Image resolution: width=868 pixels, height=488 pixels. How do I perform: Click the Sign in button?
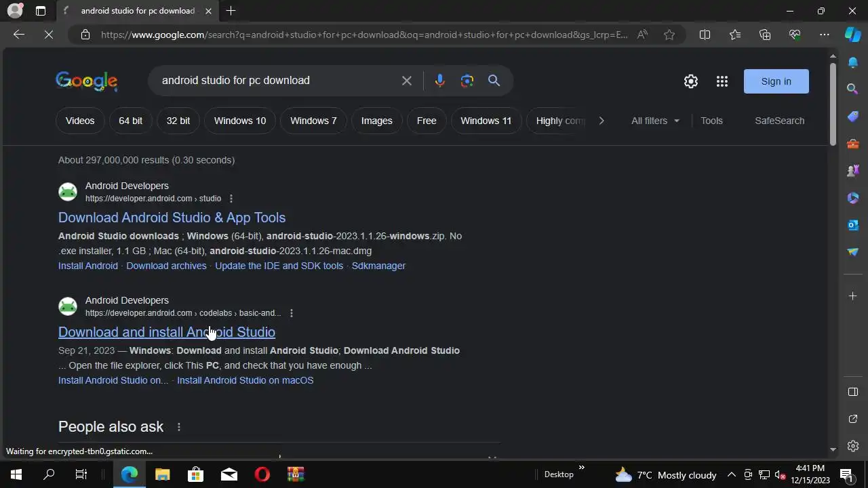coord(776,81)
